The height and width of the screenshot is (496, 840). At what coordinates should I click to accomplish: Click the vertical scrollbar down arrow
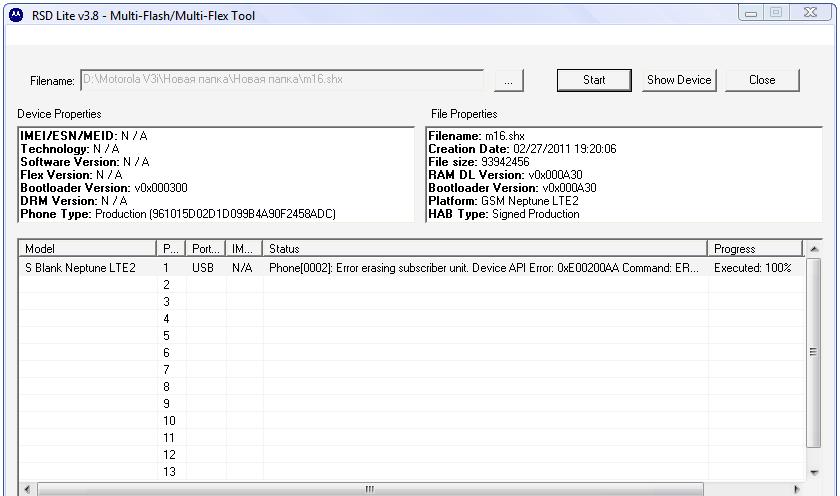814,472
